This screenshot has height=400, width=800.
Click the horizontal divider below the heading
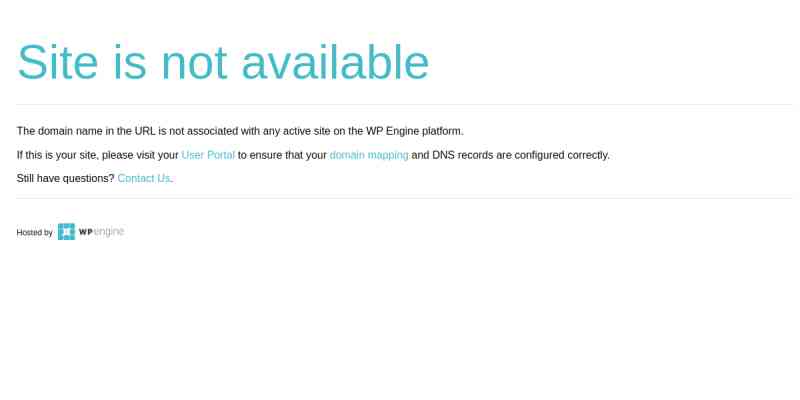(404, 105)
